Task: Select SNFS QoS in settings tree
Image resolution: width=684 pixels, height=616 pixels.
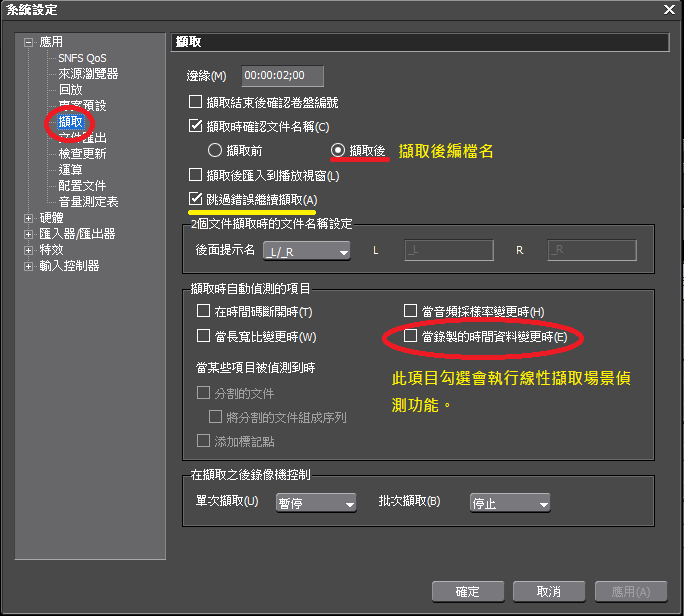Action: pyautogui.click(x=81, y=58)
